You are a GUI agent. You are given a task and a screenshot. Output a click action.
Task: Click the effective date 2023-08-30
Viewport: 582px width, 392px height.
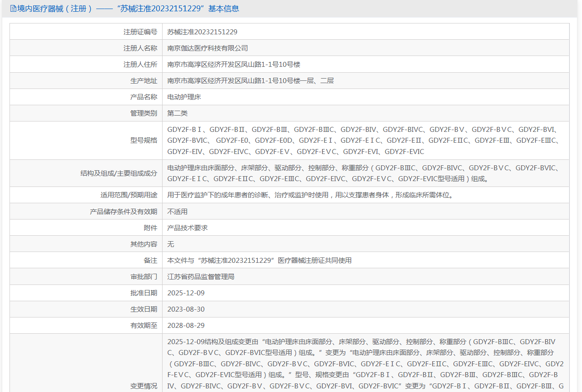[186, 309]
